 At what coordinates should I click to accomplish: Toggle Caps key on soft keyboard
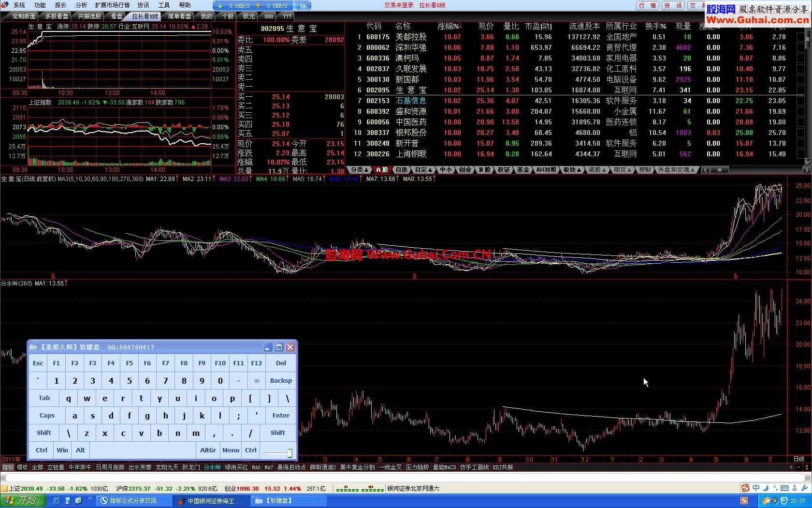(47, 416)
